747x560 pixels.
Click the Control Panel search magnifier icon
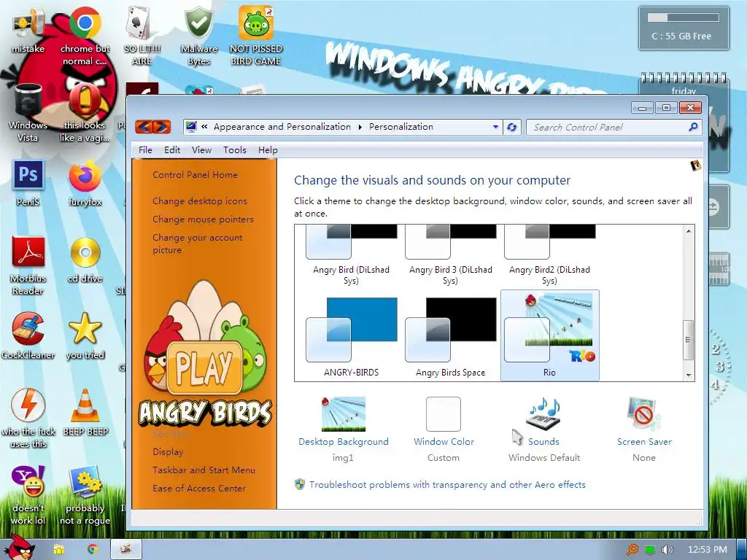[x=693, y=127]
